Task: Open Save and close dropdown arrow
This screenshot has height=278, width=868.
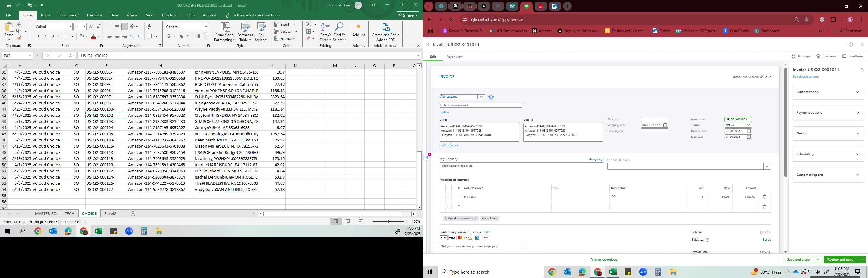Action: pyautogui.click(x=818, y=259)
